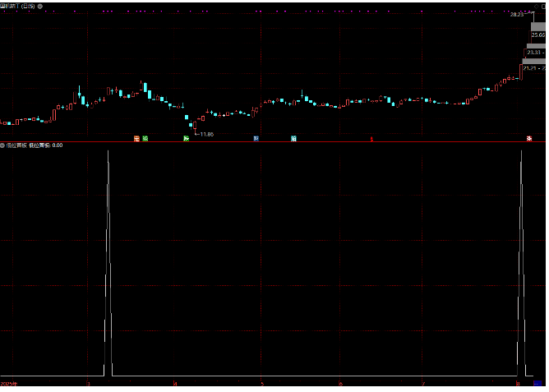This screenshot has width=549, height=392.
Task: Click the blue button at bottom-right corner
Action: tap(538, 384)
